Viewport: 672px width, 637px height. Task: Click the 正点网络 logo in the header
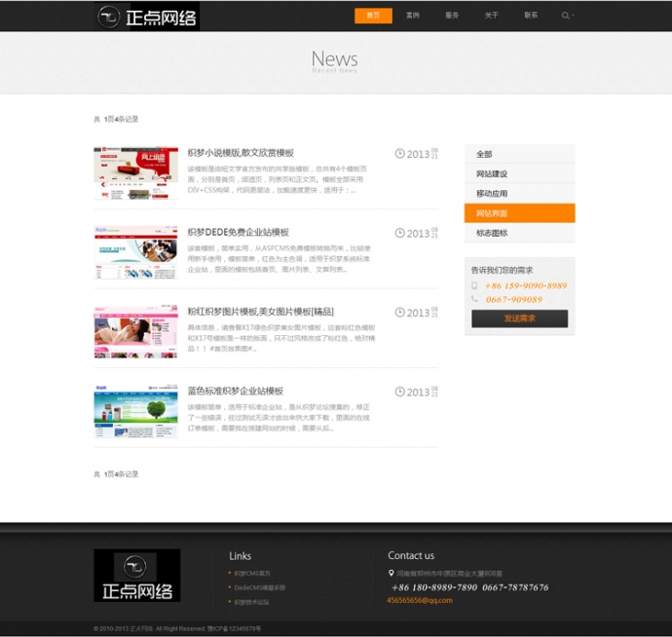point(146,17)
